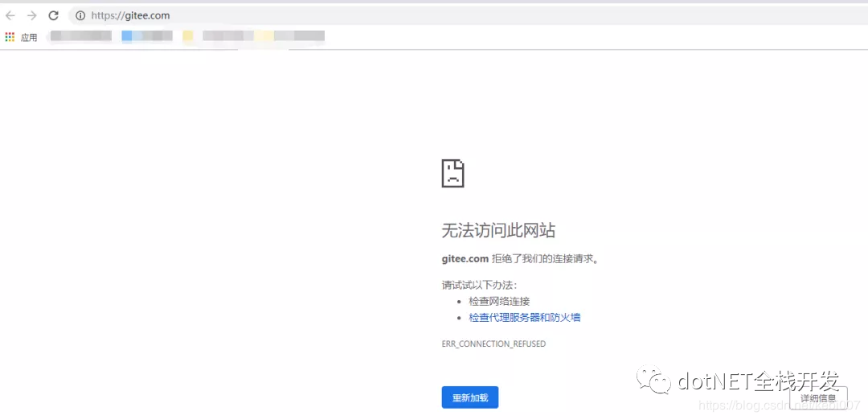This screenshot has width=868, height=420.
Task: Reload the page with the refresh icon
Action: [x=53, y=15]
